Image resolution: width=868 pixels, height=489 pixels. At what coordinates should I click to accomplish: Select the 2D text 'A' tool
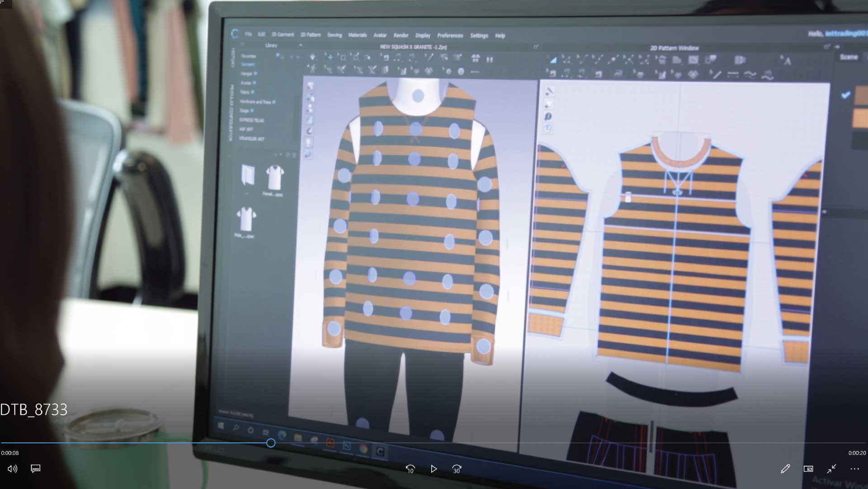[787, 61]
